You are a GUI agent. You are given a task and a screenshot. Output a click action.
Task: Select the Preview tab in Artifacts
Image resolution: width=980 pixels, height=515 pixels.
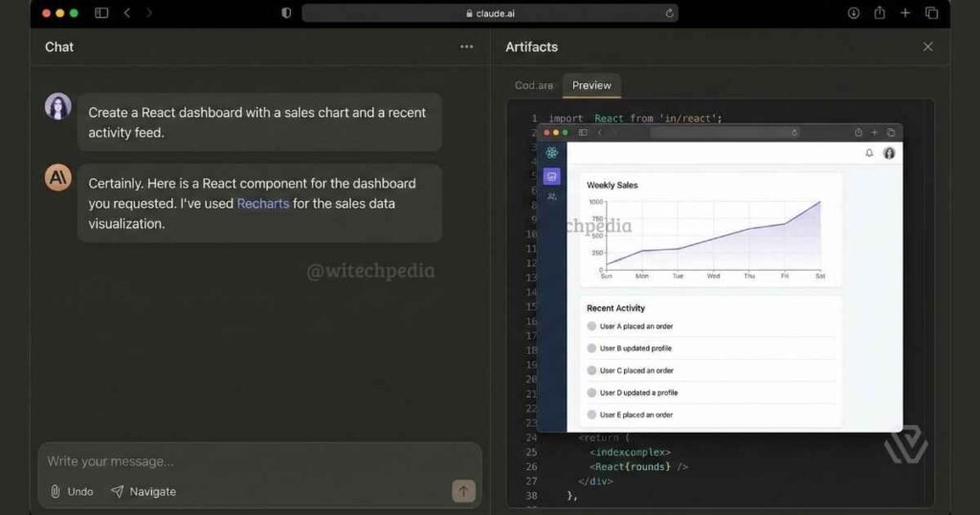[x=591, y=85]
